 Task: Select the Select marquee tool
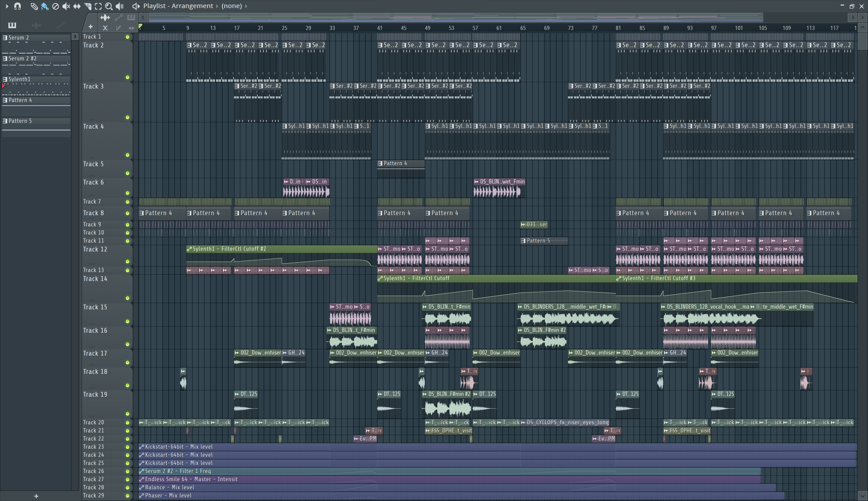98,6
